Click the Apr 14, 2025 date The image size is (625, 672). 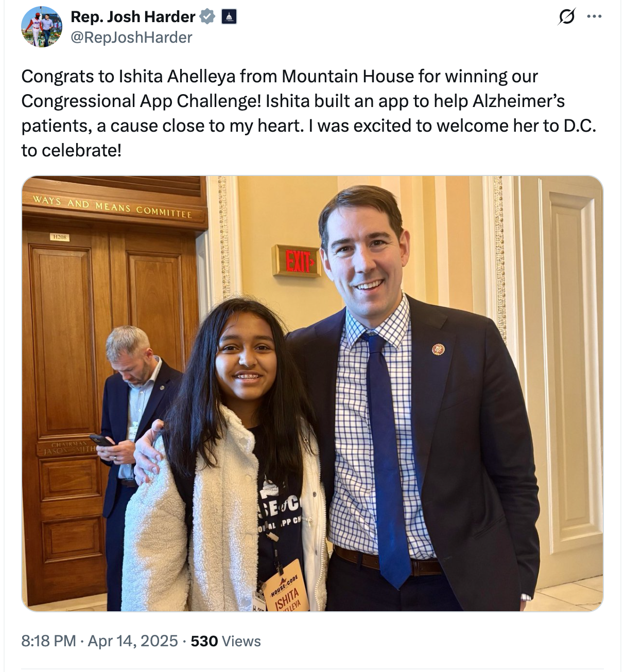133,641
